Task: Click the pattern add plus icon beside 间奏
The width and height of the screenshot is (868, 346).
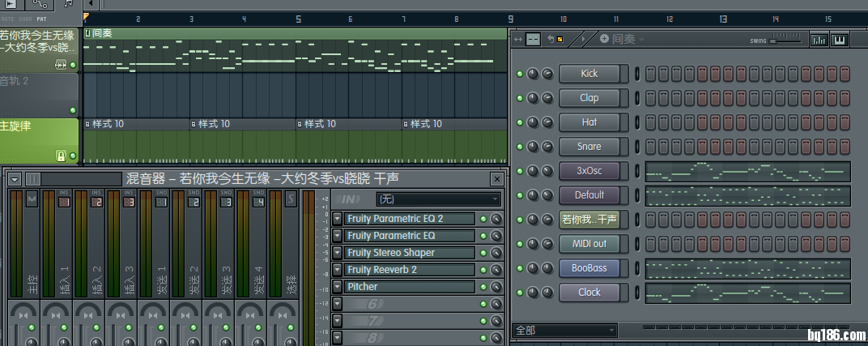Action: point(604,39)
